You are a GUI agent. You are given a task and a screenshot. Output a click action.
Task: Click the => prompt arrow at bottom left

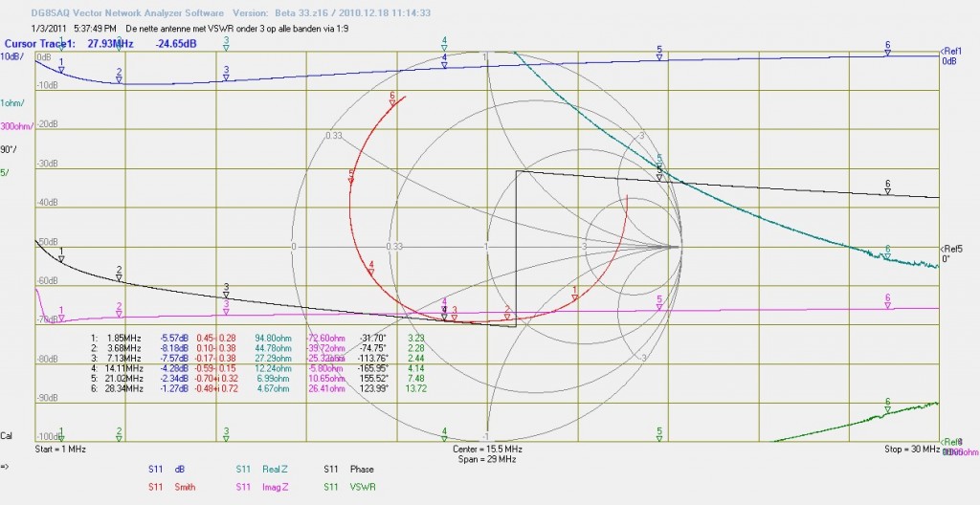click(x=5, y=466)
